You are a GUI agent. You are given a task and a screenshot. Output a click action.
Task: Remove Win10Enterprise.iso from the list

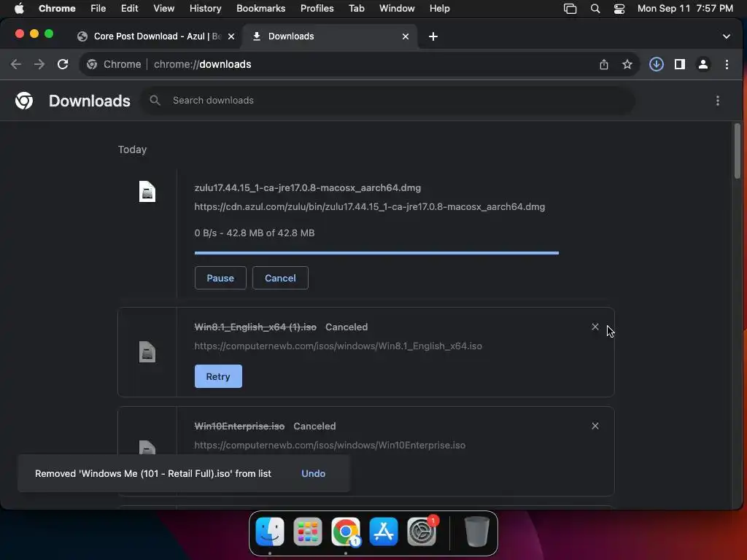click(x=595, y=426)
